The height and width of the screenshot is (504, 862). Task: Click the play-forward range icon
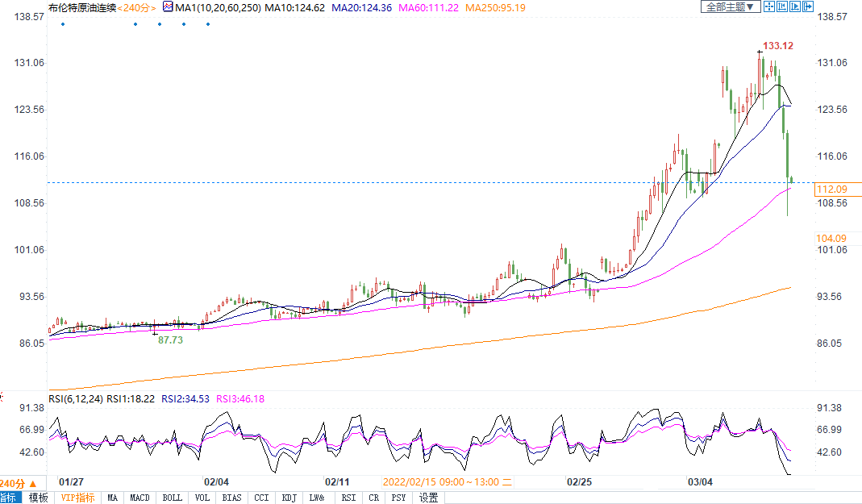[795, 7]
